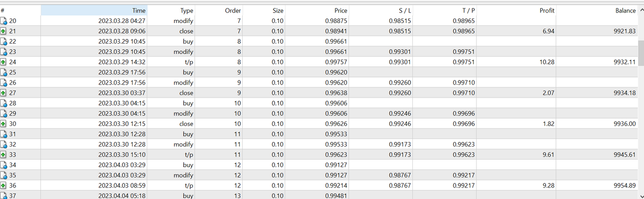644x199 pixels.
Task: Click the vertical scrollbar thumb
Action: (x=641, y=53)
